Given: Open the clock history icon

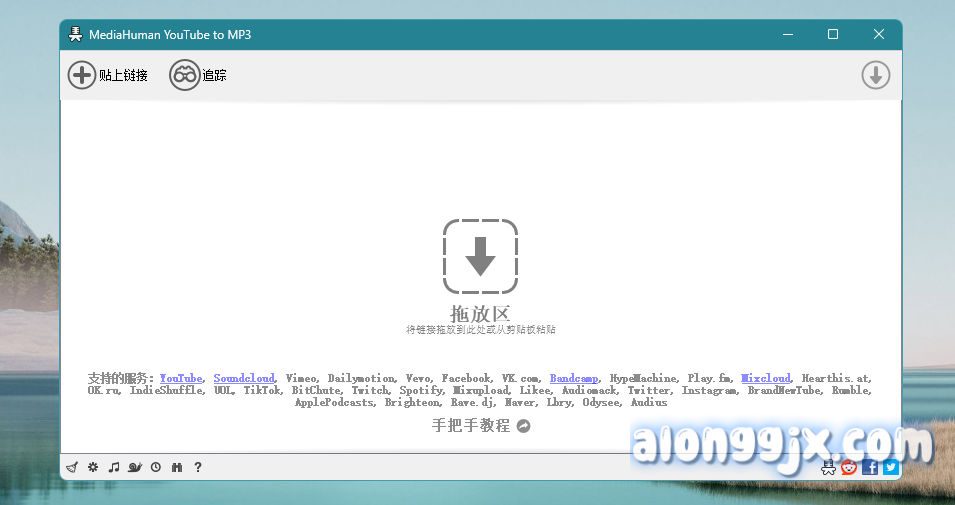Looking at the screenshot, I should (x=156, y=467).
